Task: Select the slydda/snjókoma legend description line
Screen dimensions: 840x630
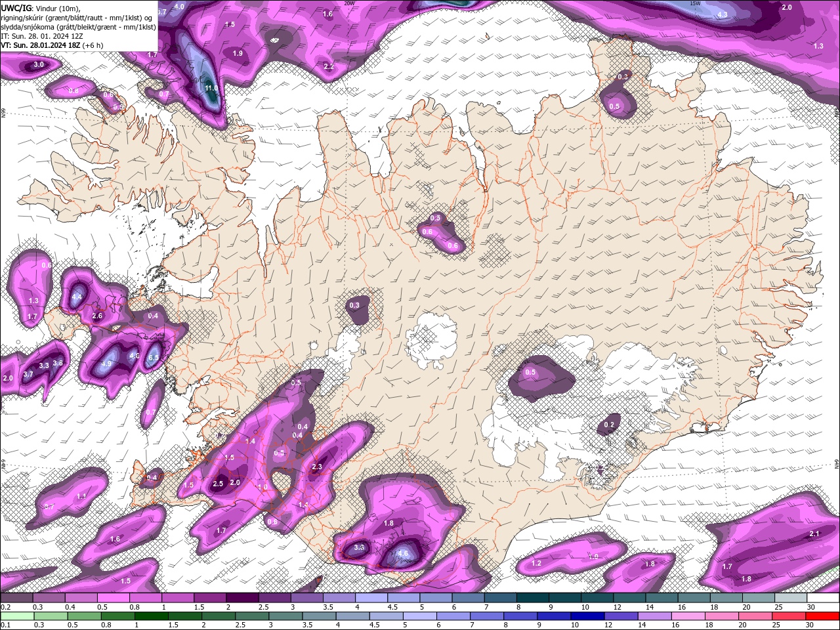Action: click(79, 27)
